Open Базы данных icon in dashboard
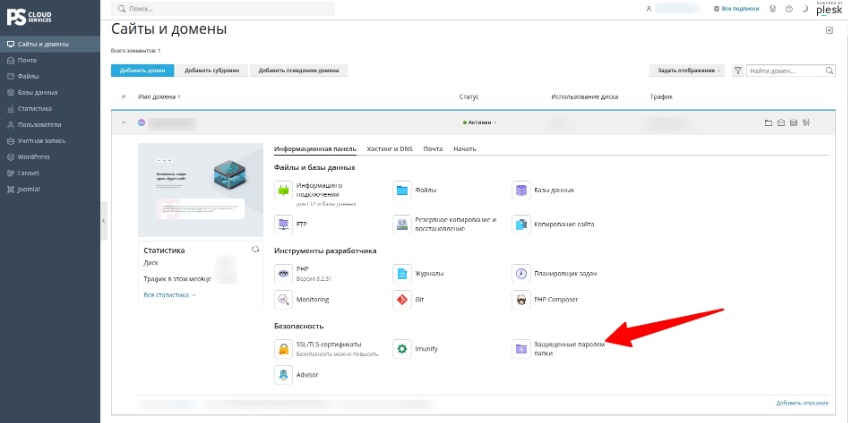Image resolution: width=848 pixels, height=423 pixels. pos(521,190)
